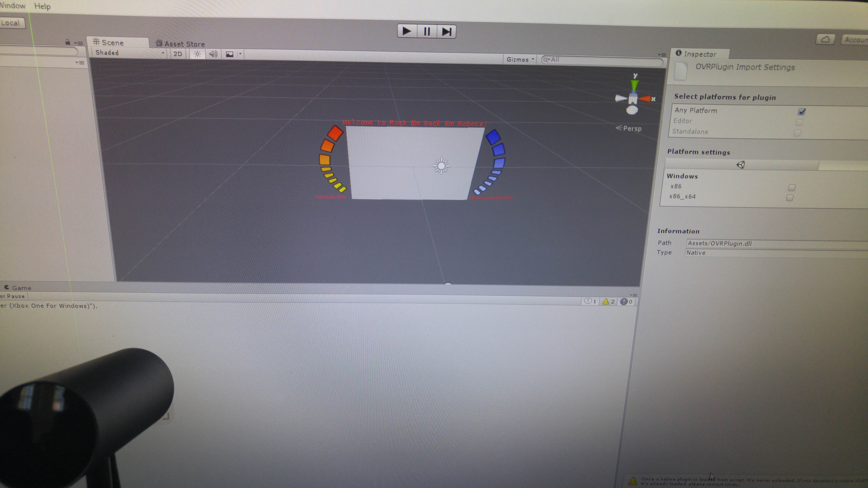
Task: Click the cloud services icon
Action: tap(825, 39)
